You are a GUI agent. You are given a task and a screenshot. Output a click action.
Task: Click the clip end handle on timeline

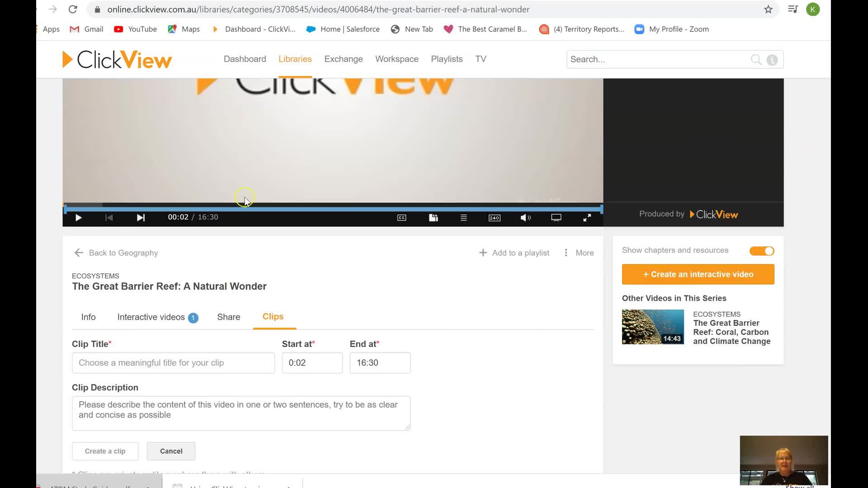click(x=601, y=209)
